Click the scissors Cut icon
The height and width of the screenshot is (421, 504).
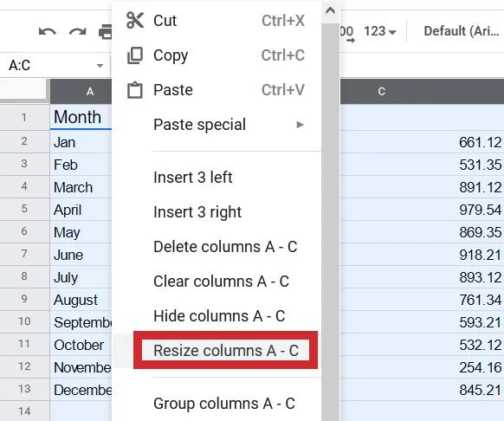(135, 20)
